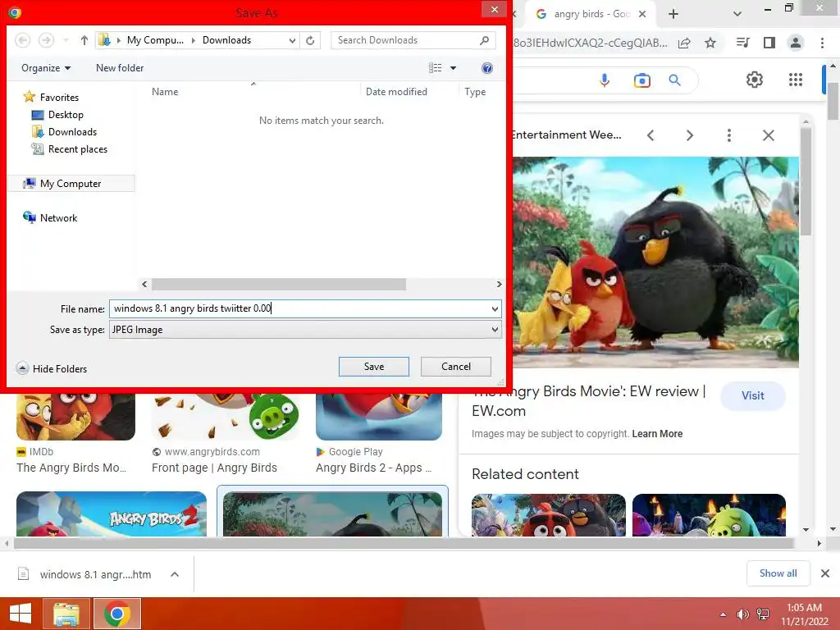Viewport: 840px width, 630px height.
Task: Open Chrome tab search chevron
Action: pos(737,14)
